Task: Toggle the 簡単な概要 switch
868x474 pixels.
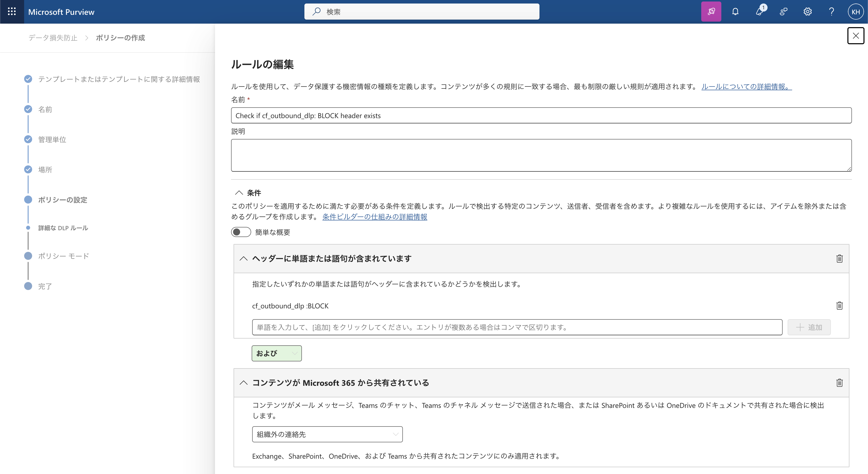Action: point(241,232)
